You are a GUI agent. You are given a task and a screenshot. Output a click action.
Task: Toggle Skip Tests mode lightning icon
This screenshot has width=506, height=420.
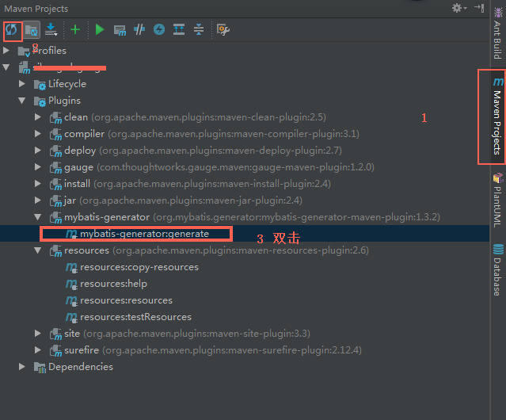[159, 29]
